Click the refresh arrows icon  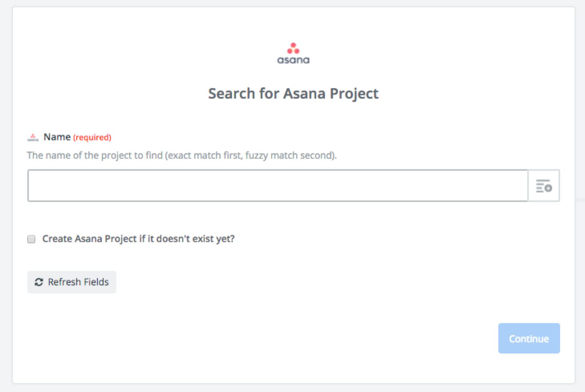pos(39,282)
